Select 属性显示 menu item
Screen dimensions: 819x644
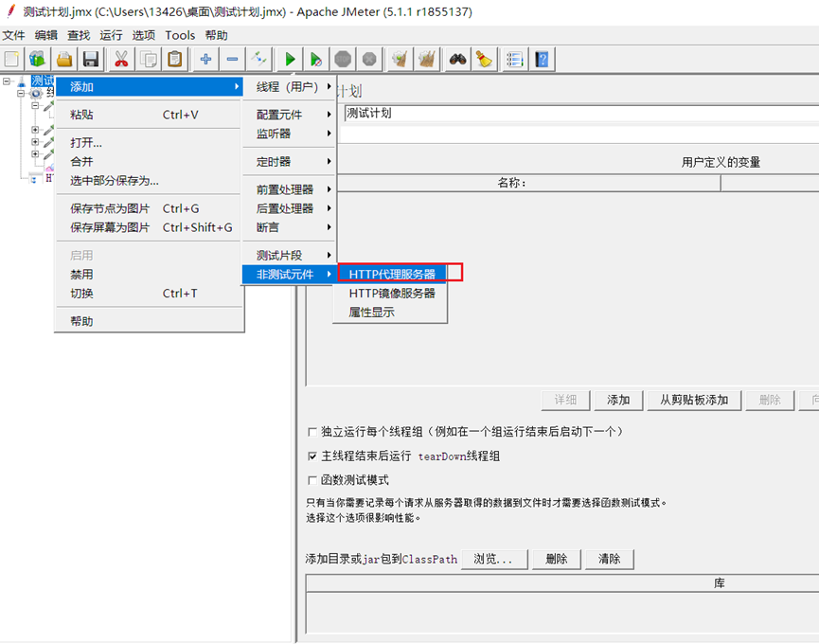tap(392, 313)
